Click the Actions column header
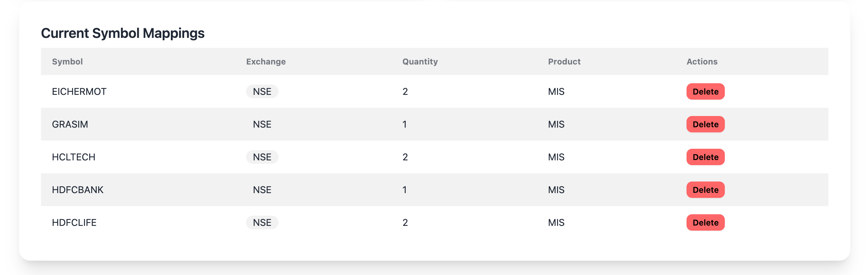The image size is (868, 275). point(702,61)
